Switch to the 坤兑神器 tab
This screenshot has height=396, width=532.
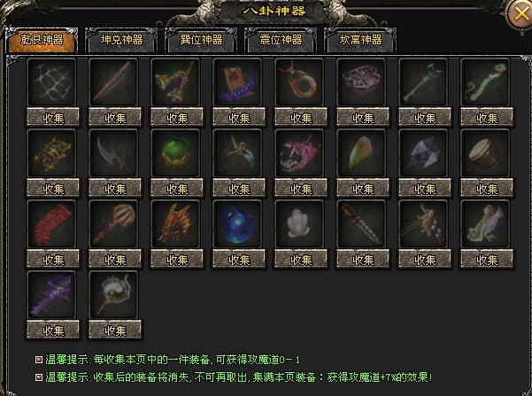121,40
